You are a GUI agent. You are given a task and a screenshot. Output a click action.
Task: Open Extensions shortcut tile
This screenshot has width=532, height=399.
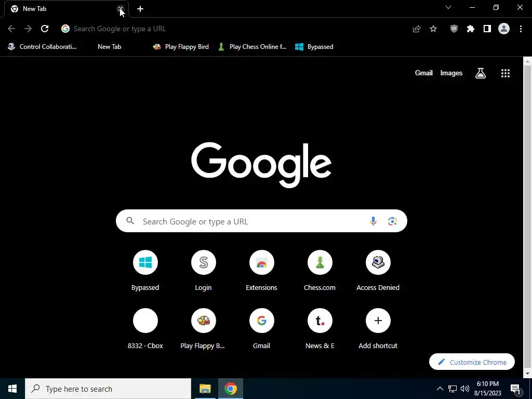(x=262, y=271)
